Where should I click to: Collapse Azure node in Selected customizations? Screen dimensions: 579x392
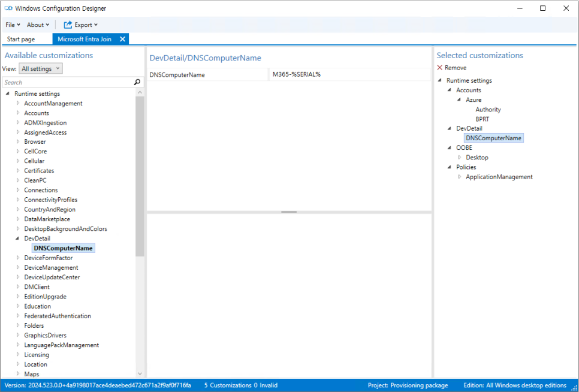[459, 99]
